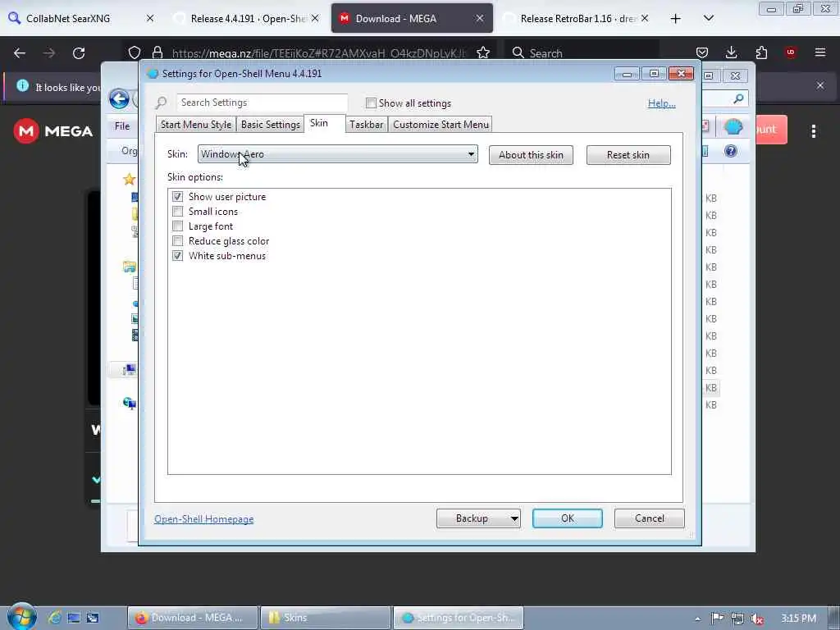Click Firefox back navigation arrow
This screenshot has height=630, width=840.
click(20, 53)
